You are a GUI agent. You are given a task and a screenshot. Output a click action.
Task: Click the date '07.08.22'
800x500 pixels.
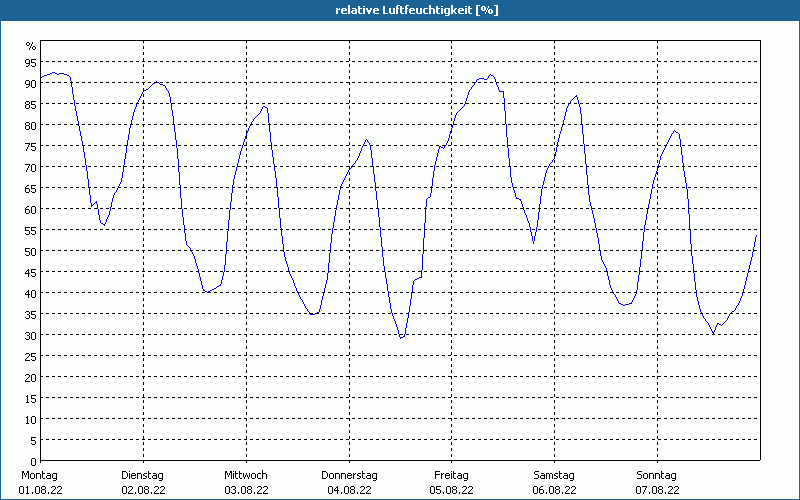tap(658, 490)
